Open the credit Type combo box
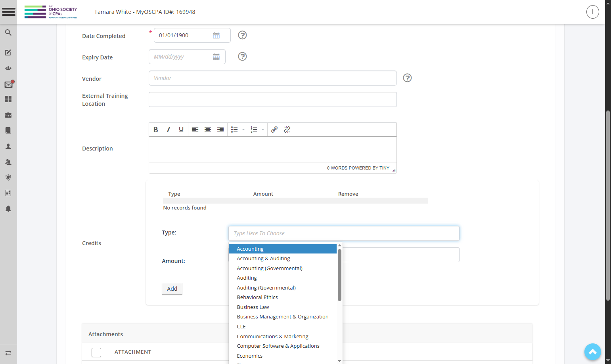This screenshot has width=611, height=364. [344, 233]
